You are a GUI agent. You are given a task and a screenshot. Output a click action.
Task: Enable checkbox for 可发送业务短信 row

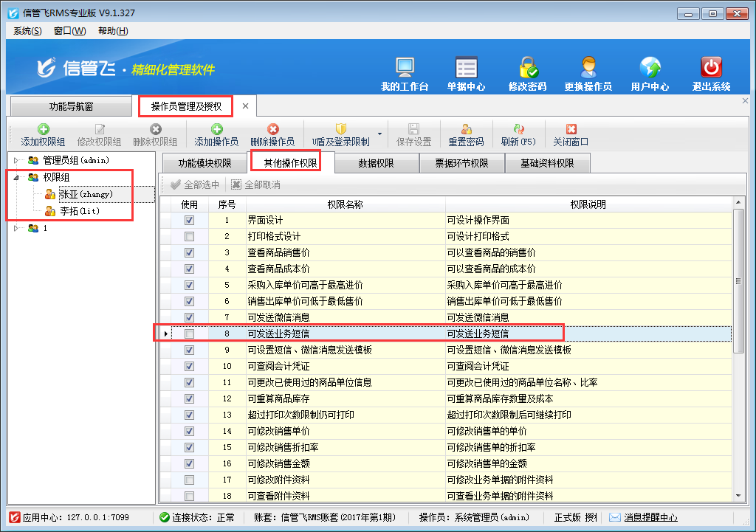click(190, 334)
